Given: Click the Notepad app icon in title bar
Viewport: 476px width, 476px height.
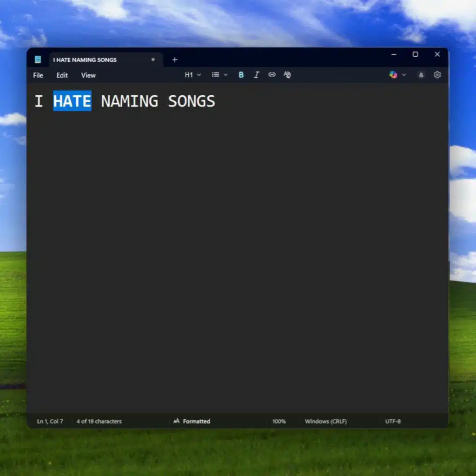Looking at the screenshot, I should (38, 59).
